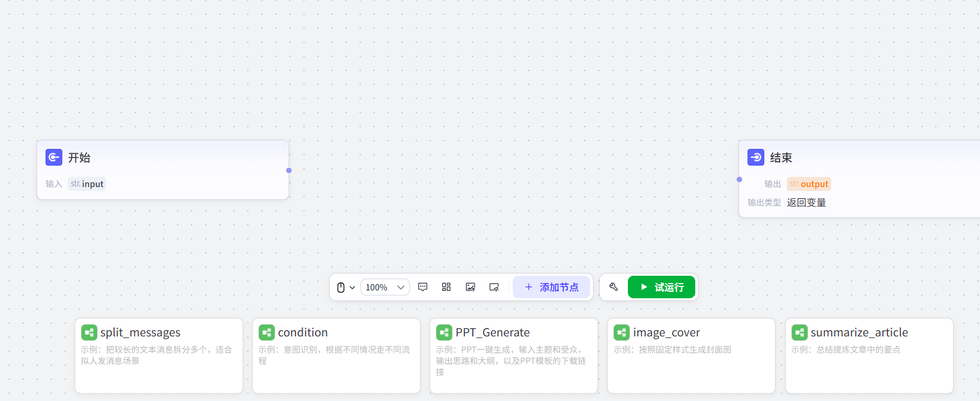This screenshot has height=401, width=980.
Task: Select the 结束 node title
Action: (781, 158)
